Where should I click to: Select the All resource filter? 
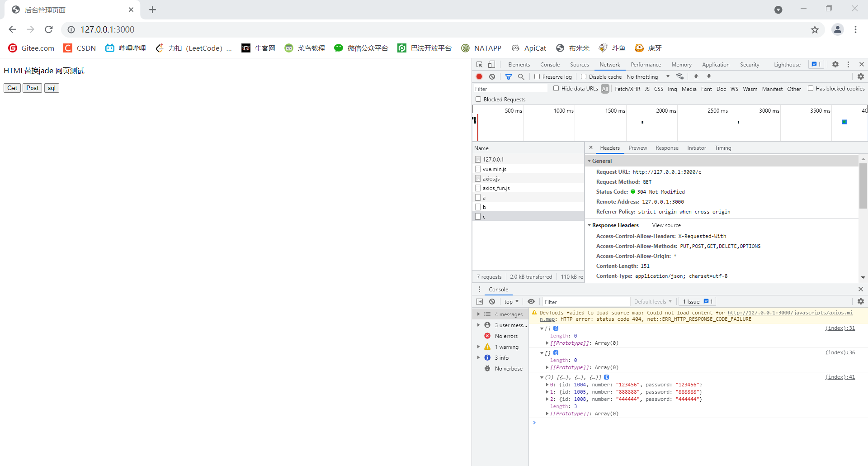(x=605, y=89)
